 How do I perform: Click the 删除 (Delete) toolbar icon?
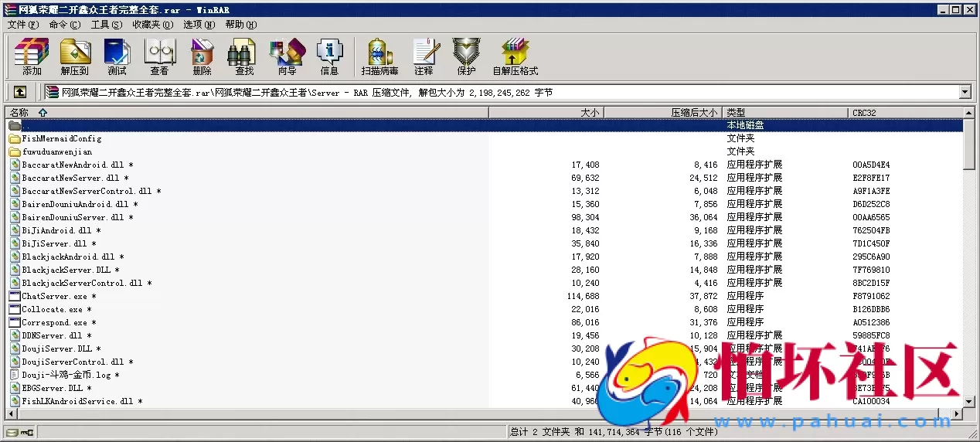(202, 57)
